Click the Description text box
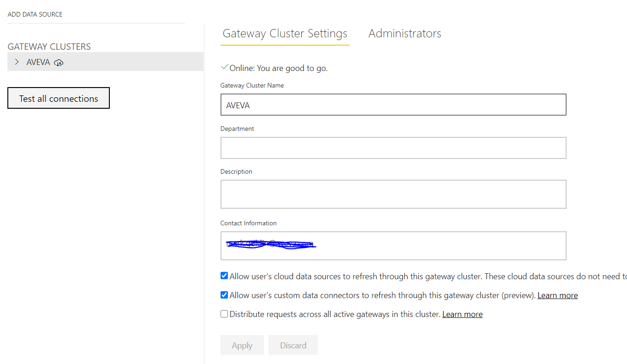Image resolution: width=627 pixels, height=364 pixels. coord(394,194)
